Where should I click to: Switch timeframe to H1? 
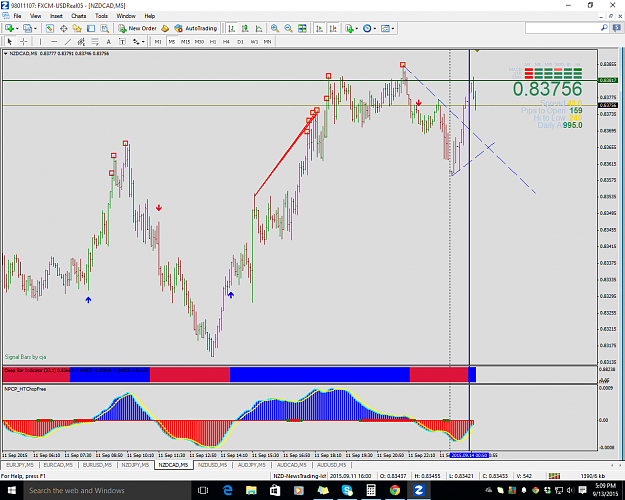click(x=213, y=41)
